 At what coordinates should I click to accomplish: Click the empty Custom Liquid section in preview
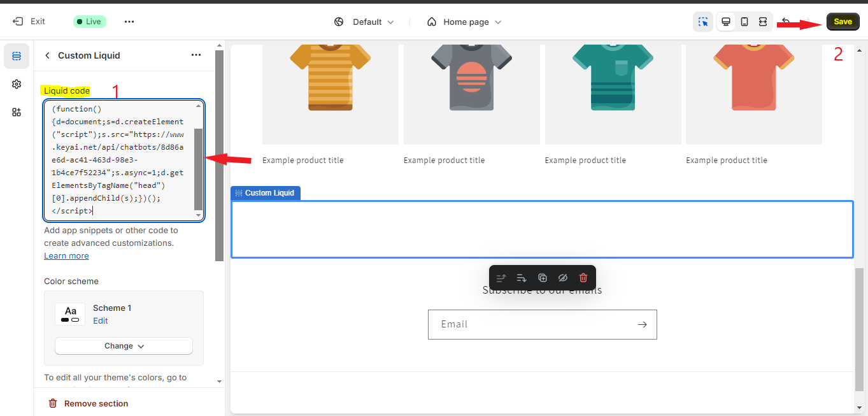pyautogui.click(x=542, y=229)
